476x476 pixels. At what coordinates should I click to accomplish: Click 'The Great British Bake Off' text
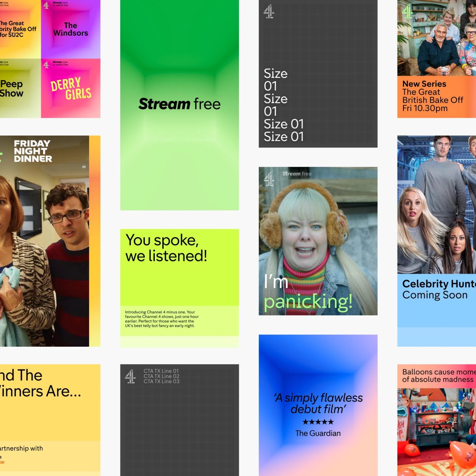pyautogui.click(x=432, y=96)
